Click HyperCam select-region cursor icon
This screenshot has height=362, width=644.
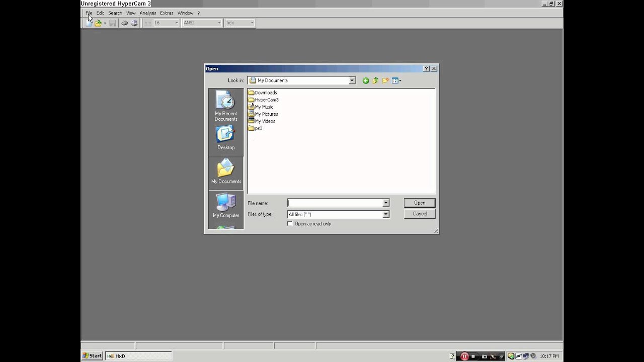point(493,356)
